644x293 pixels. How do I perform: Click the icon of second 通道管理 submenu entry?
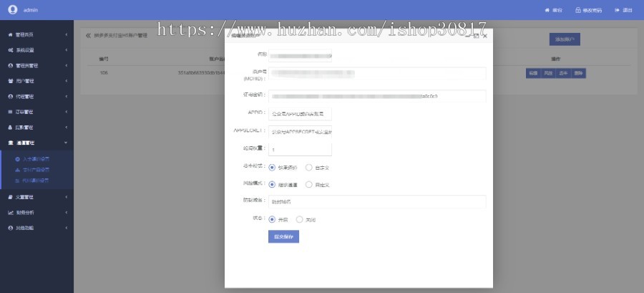[17, 170]
